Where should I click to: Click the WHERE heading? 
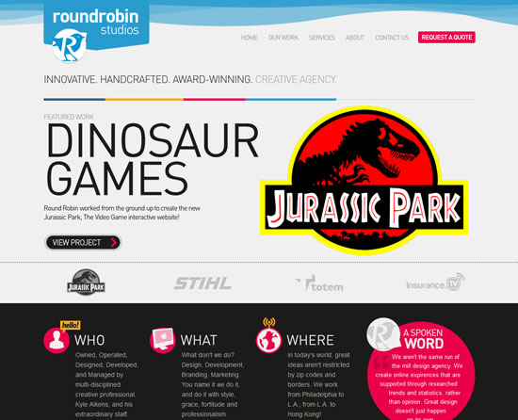point(310,340)
